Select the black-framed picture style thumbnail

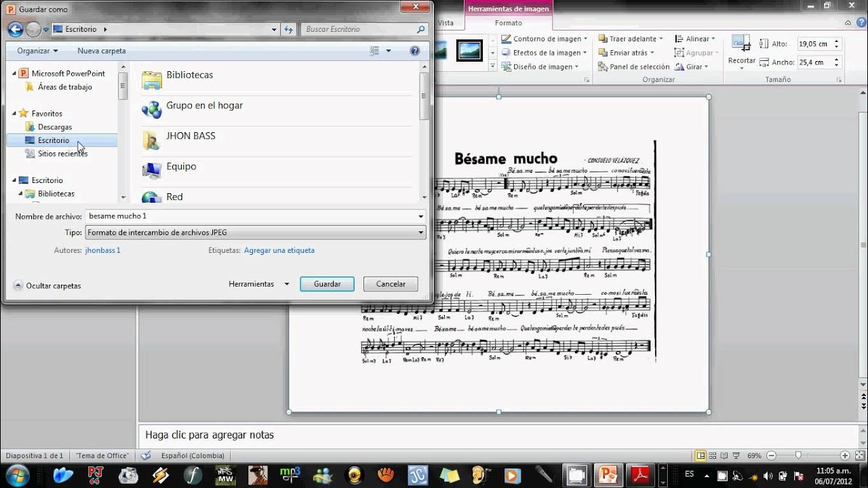[x=469, y=51]
